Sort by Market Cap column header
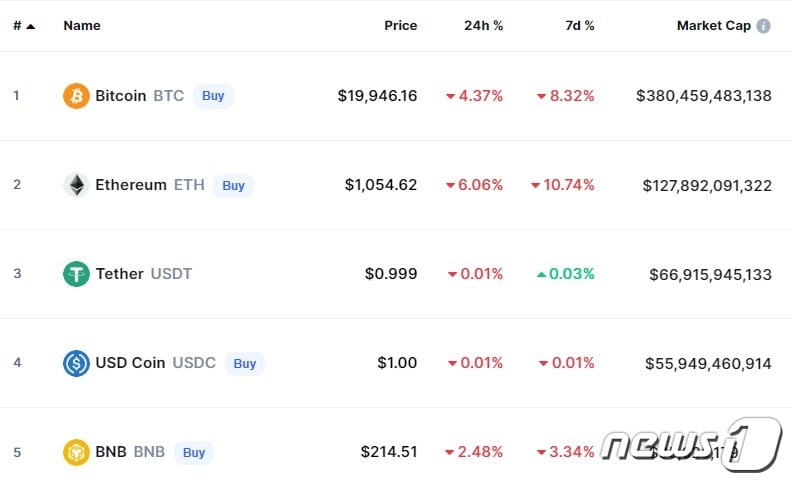Viewport: 792px width, 484px height. [x=713, y=26]
